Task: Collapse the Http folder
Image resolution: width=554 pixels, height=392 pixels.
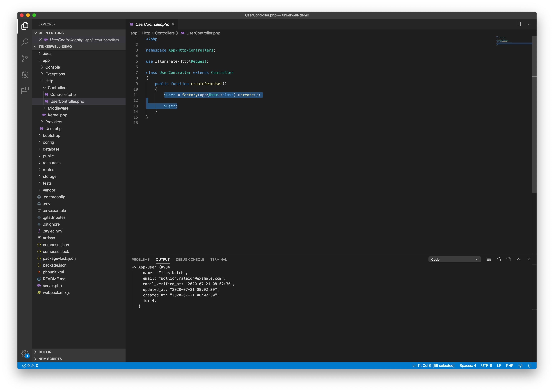Action: [x=79, y=81]
